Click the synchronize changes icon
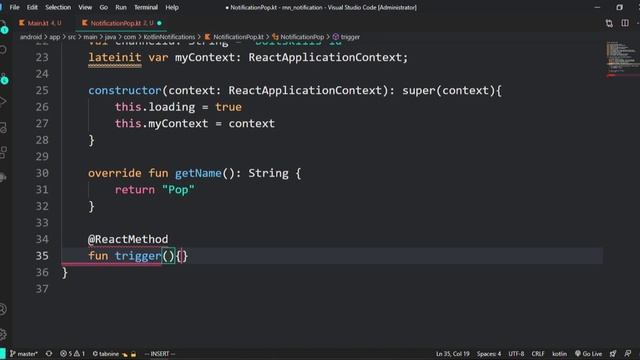The height and width of the screenshot is (360, 640). click(x=49, y=354)
